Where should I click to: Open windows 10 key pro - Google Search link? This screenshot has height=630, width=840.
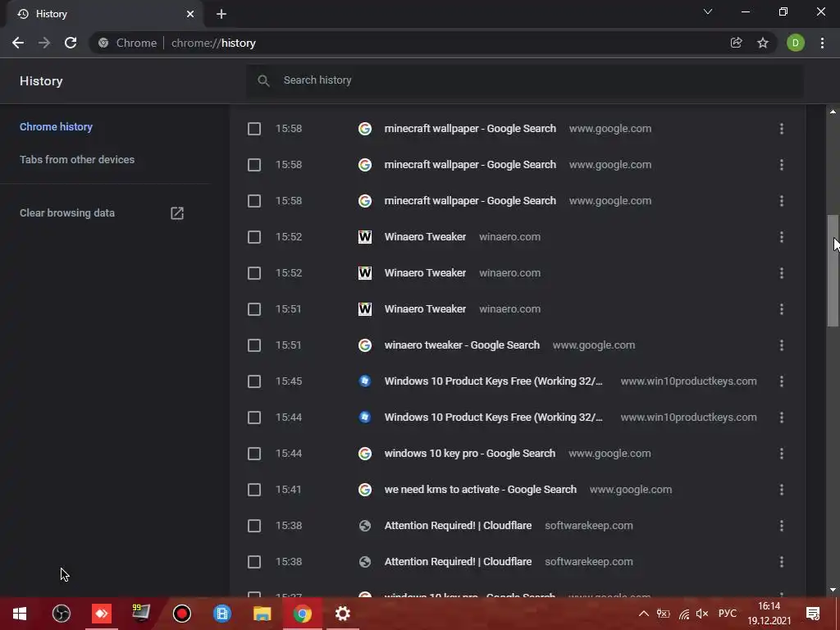coord(470,454)
